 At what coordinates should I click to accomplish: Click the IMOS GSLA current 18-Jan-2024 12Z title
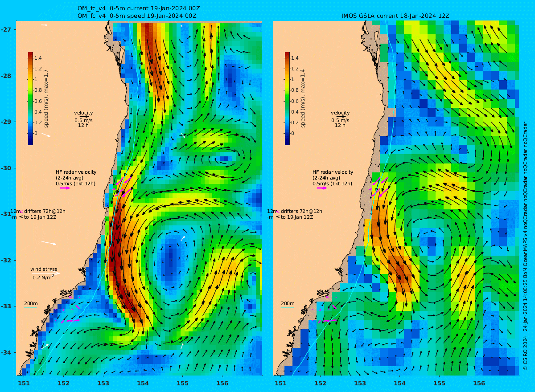click(395, 16)
